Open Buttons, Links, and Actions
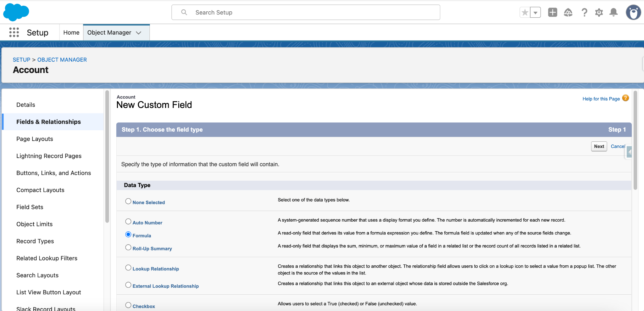 [53, 173]
